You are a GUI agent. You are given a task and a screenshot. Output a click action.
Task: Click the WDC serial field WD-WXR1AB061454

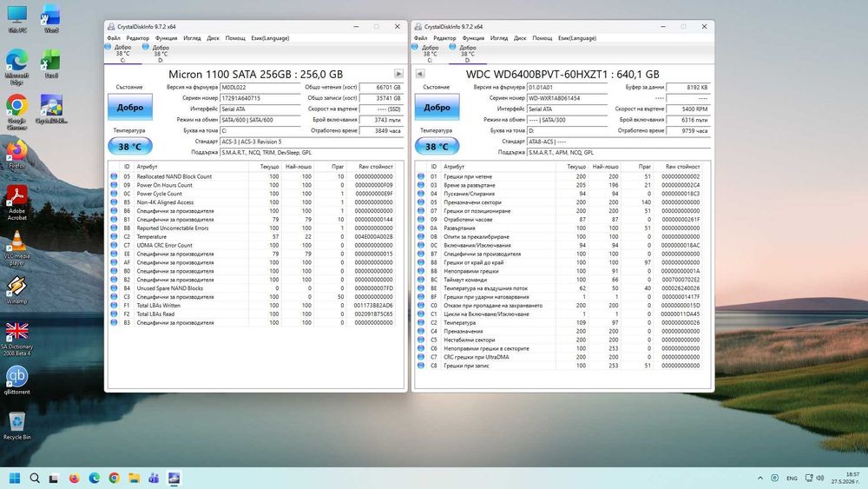point(568,98)
